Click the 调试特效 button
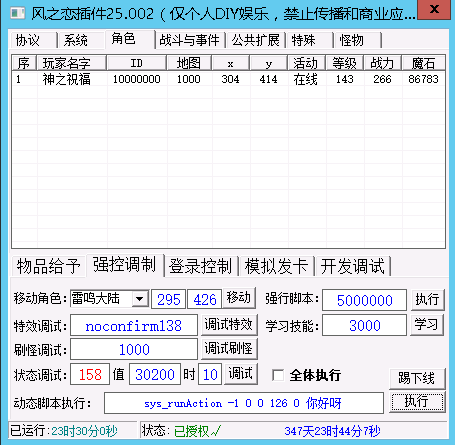The image size is (455, 445). coord(229,325)
